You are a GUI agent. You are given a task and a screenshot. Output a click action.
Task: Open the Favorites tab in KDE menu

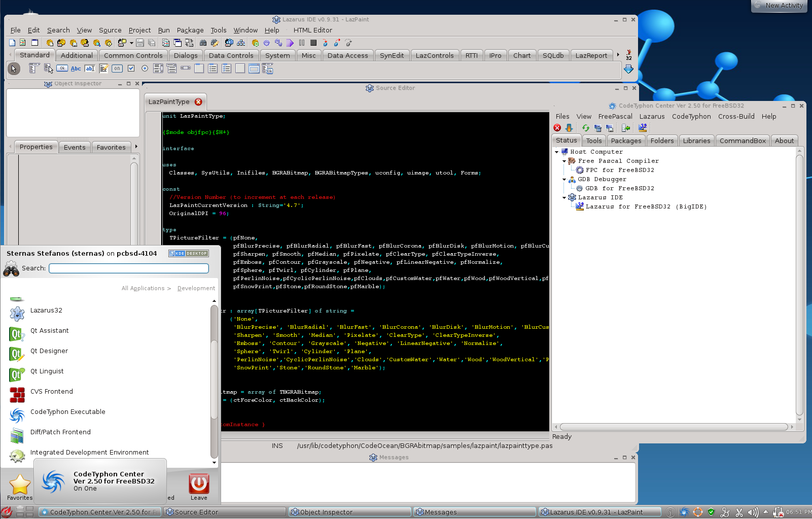pos(20,487)
